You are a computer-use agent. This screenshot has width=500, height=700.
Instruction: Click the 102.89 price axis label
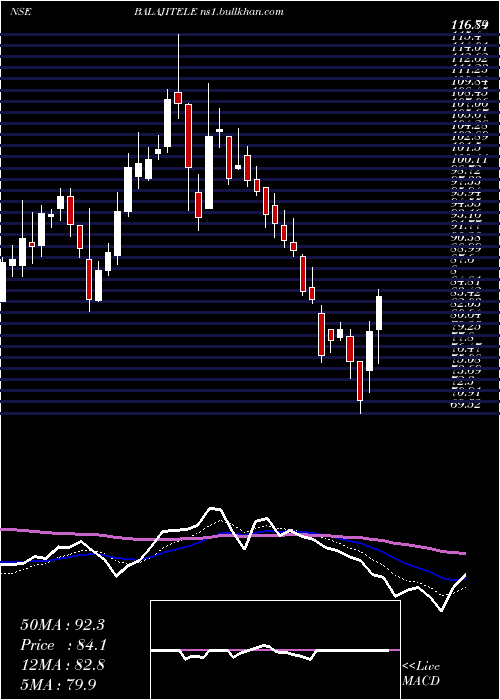[469, 137]
